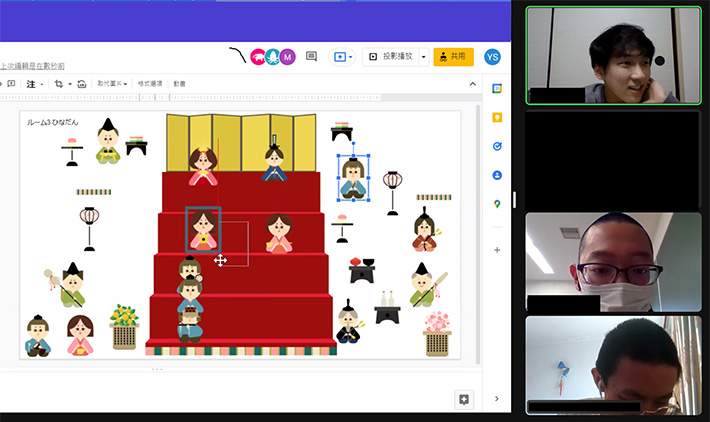710x422 pixels.
Task: Open the 動畫 animation panel
Action: pyautogui.click(x=179, y=84)
